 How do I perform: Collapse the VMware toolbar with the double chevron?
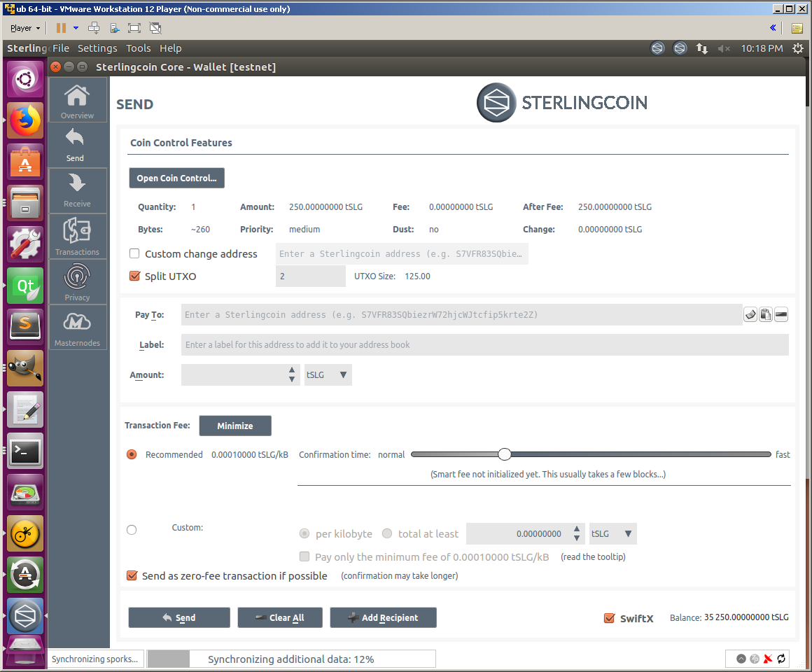(x=773, y=28)
